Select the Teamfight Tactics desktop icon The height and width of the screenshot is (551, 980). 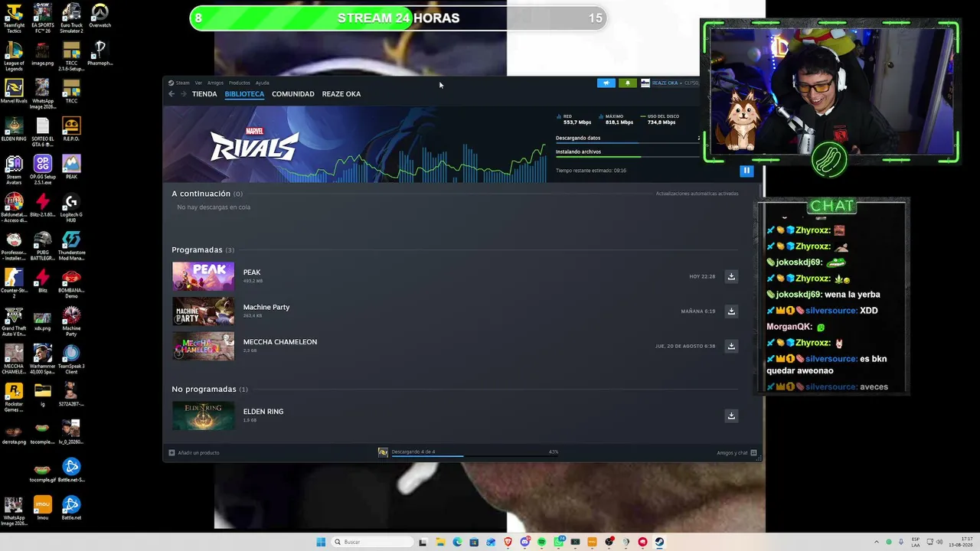click(14, 18)
